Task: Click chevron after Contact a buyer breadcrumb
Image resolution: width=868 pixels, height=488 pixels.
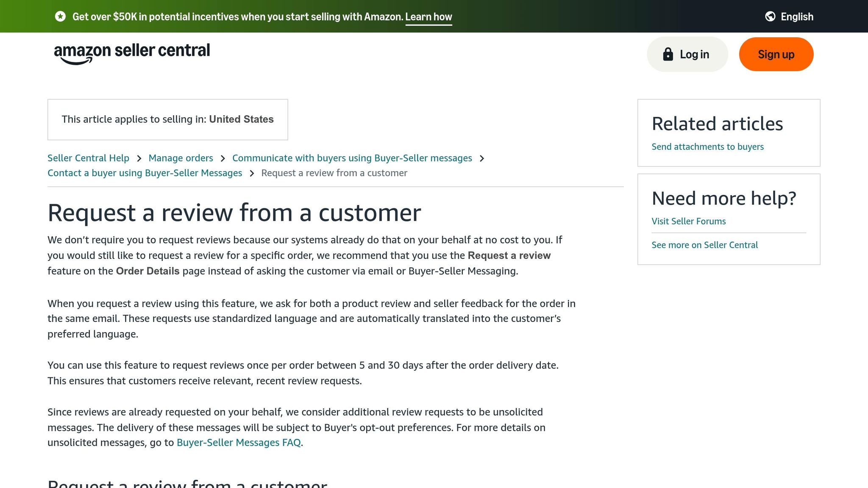Action: pyautogui.click(x=252, y=173)
